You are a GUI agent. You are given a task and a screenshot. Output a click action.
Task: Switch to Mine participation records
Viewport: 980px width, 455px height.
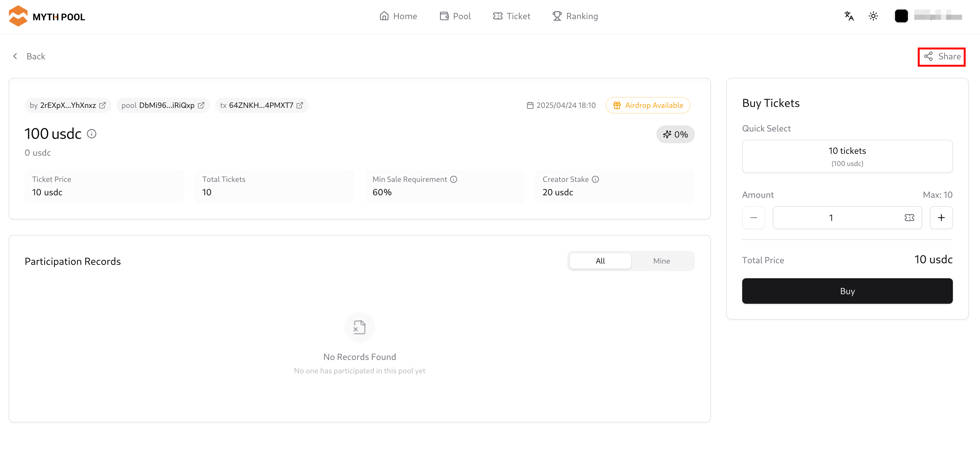pyautogui.click(x=661, y=261)
